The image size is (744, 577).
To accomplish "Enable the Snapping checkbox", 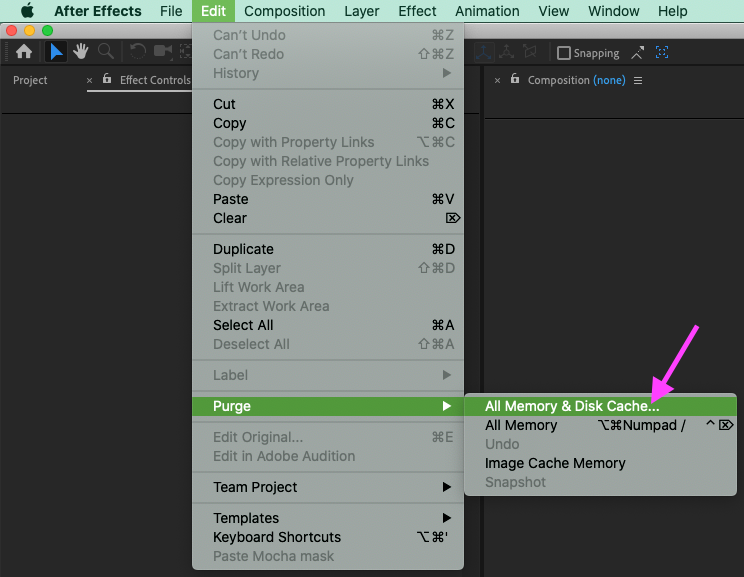I will click(x=564, y=53).
